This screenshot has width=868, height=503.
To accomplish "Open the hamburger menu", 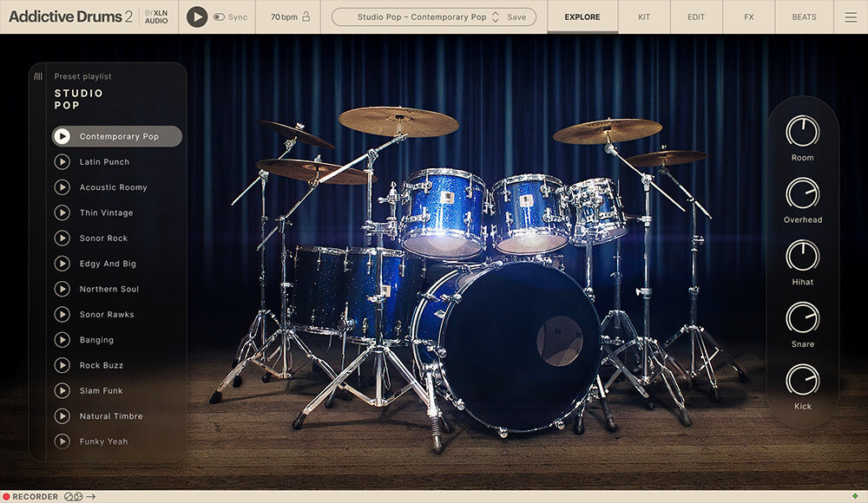I will pyautogui.click(x=851, y=17).
